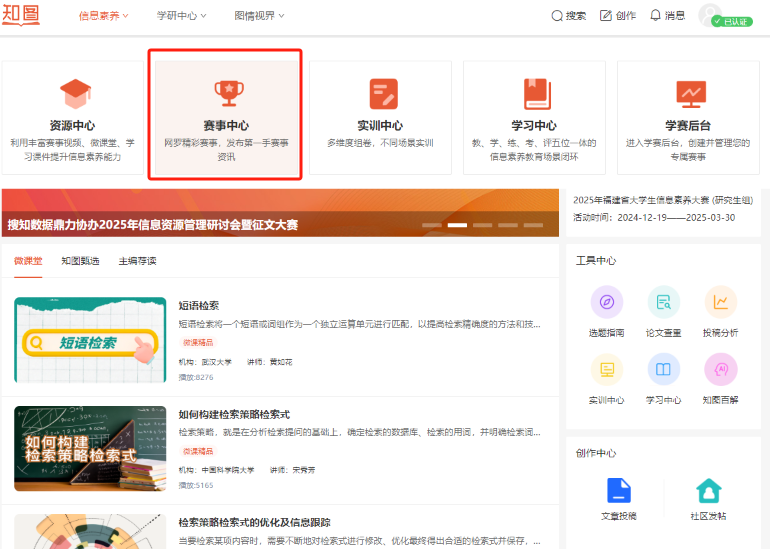Screen dimensions: 770x549
Task: Switch to the 知图甄选 tab
Action: pyautogui.click(x=80, y=261)
